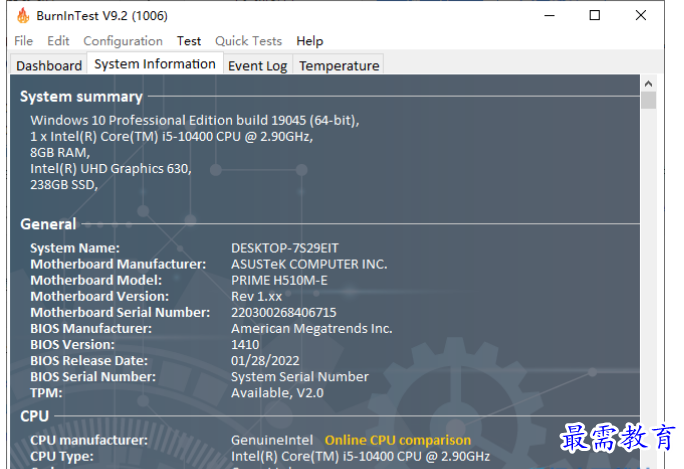Click the TPM label
Viewport: 684px width, 469px height.
point(46,393)
